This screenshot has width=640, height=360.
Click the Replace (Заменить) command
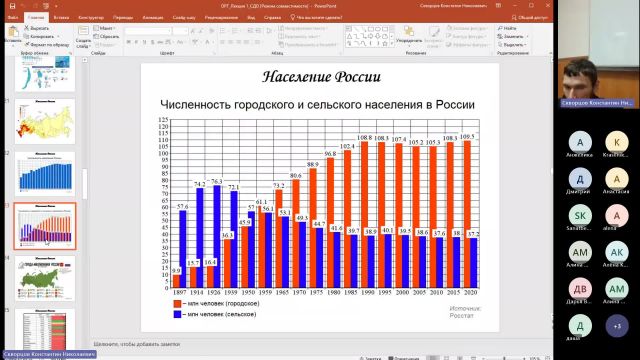pyautogui.click(x=513, y=36)
